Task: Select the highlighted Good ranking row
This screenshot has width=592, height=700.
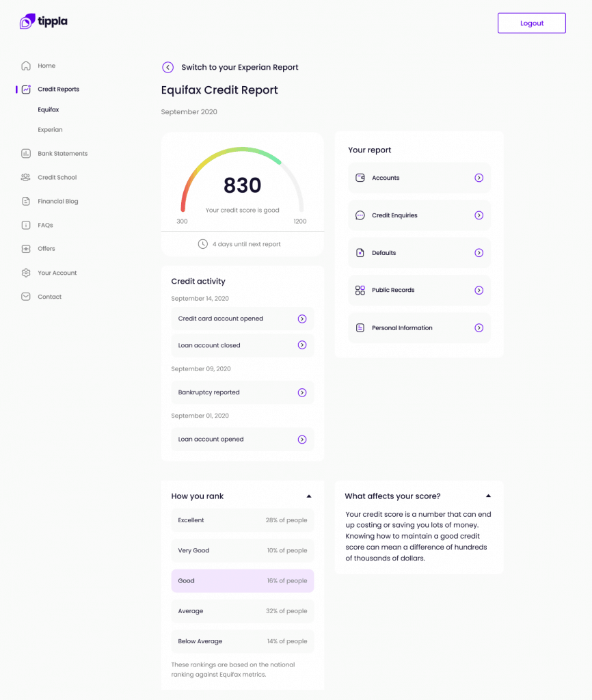Action: coord(242,581)
